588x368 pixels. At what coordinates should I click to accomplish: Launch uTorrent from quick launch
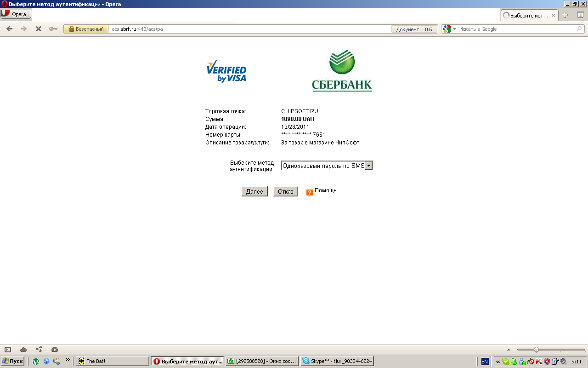pyautogui.click(x=36, y=361)
